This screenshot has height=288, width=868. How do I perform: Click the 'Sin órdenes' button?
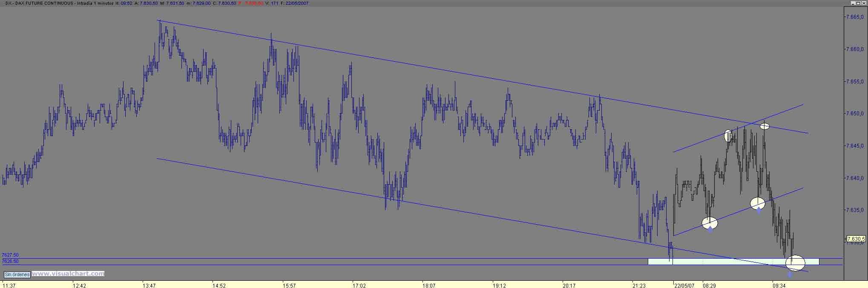pos(17,275)
